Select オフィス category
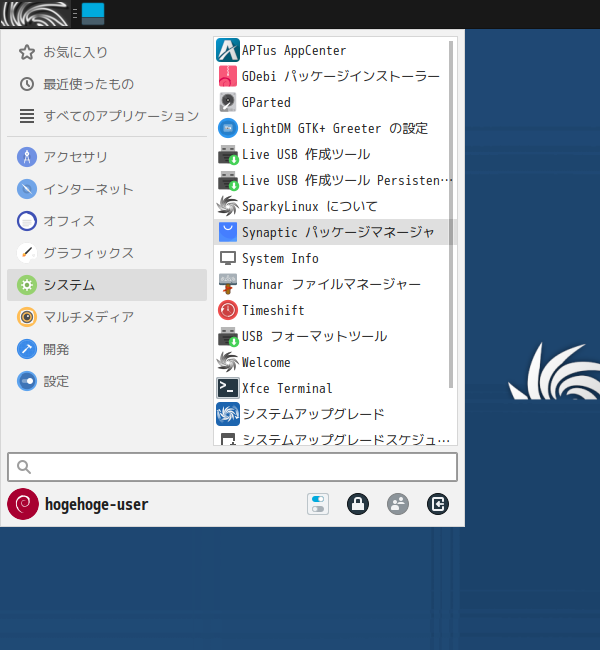The width and height of the screenshot is (600, 650). click(x=107, y=221)
